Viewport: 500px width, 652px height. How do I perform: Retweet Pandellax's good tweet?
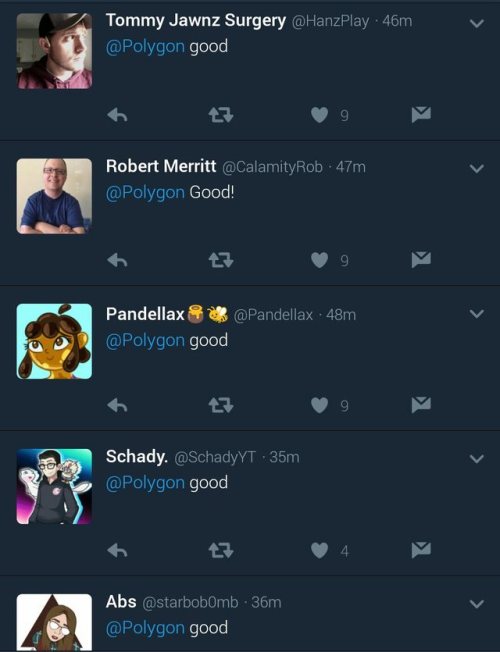221,405
